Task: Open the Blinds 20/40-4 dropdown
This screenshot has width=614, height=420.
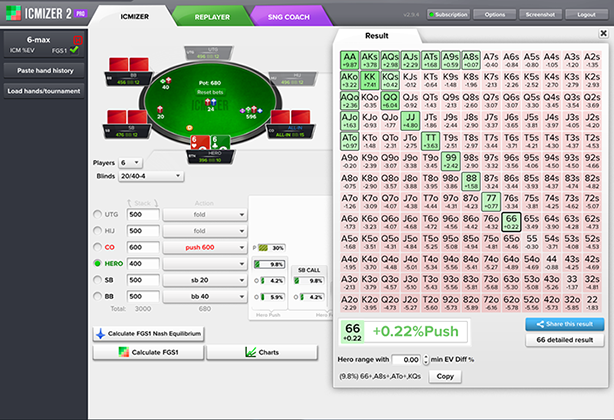Action: (151, 176)
